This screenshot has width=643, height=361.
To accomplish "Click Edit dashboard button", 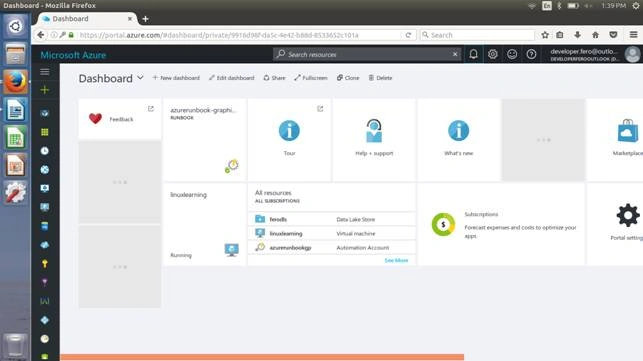I will click(232, 78).
